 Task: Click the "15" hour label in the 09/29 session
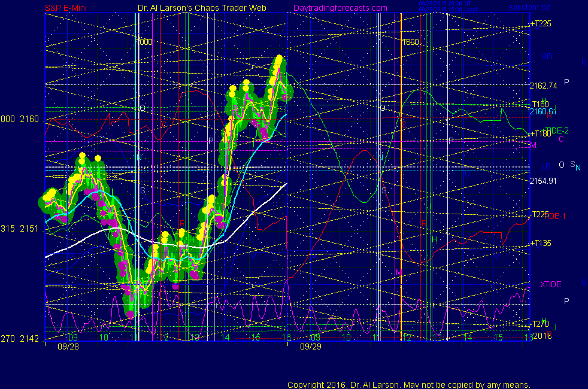498,338
